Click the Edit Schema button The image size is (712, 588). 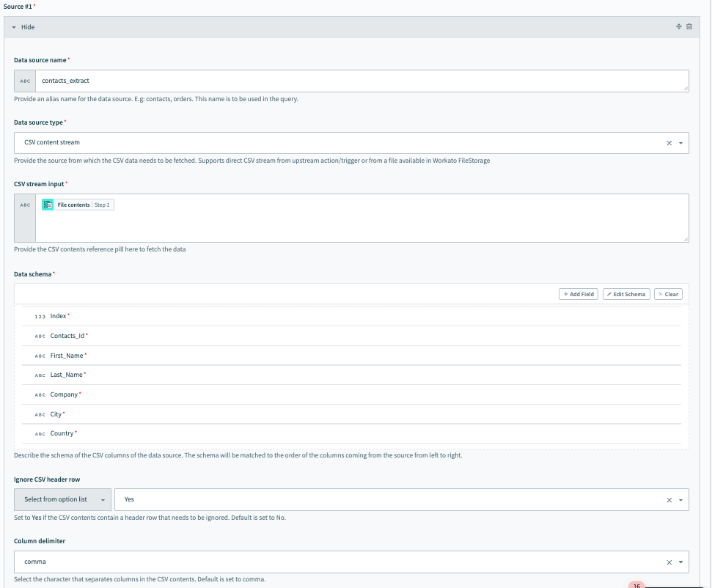pos(625,294)
